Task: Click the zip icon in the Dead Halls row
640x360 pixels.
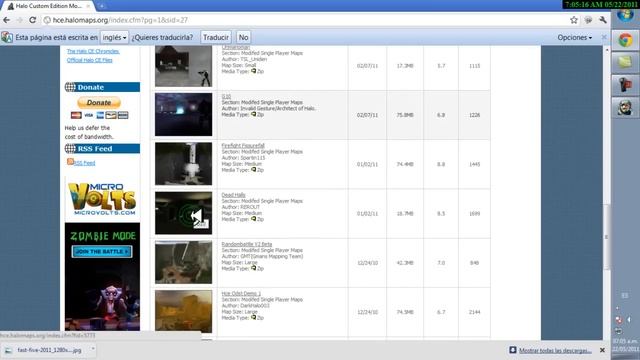Action: 253,219
